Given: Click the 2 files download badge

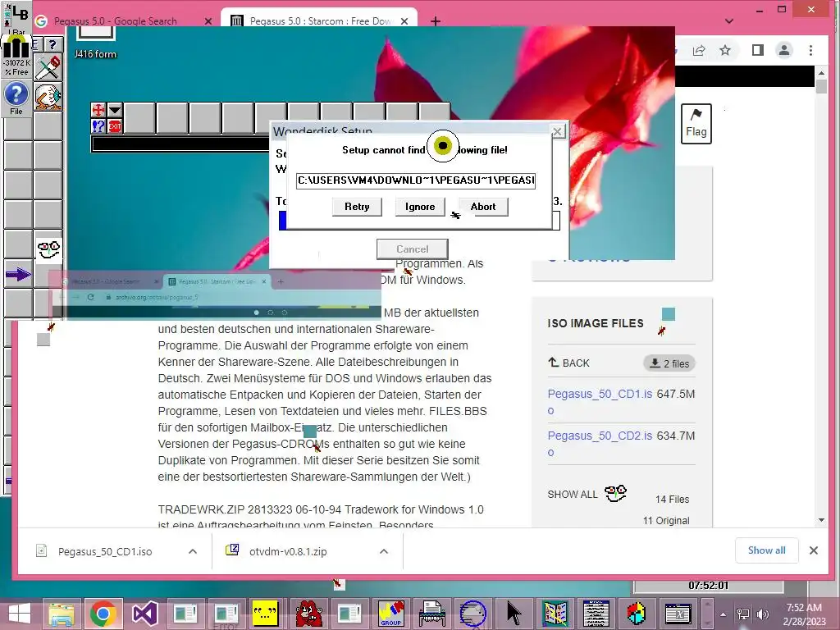Looking at the screenshot, I should [669, 363].
